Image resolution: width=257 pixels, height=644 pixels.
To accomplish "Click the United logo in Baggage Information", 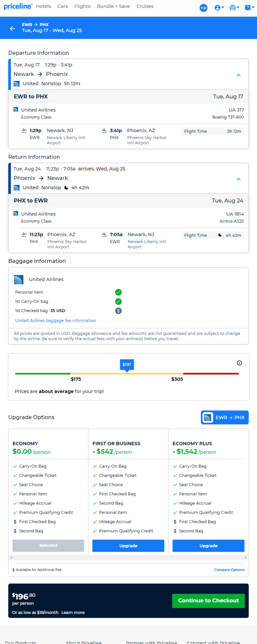I will (19, 280).
